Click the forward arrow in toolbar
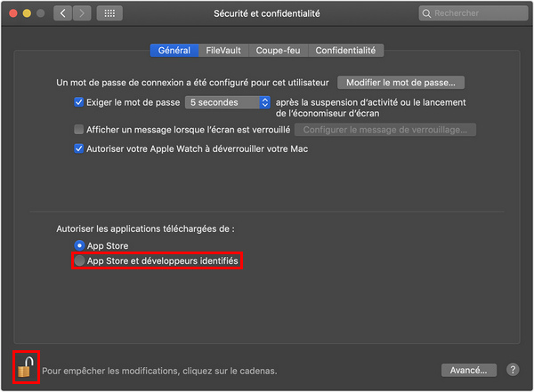This screenshot has width=534, height=392. coord(82,13)
